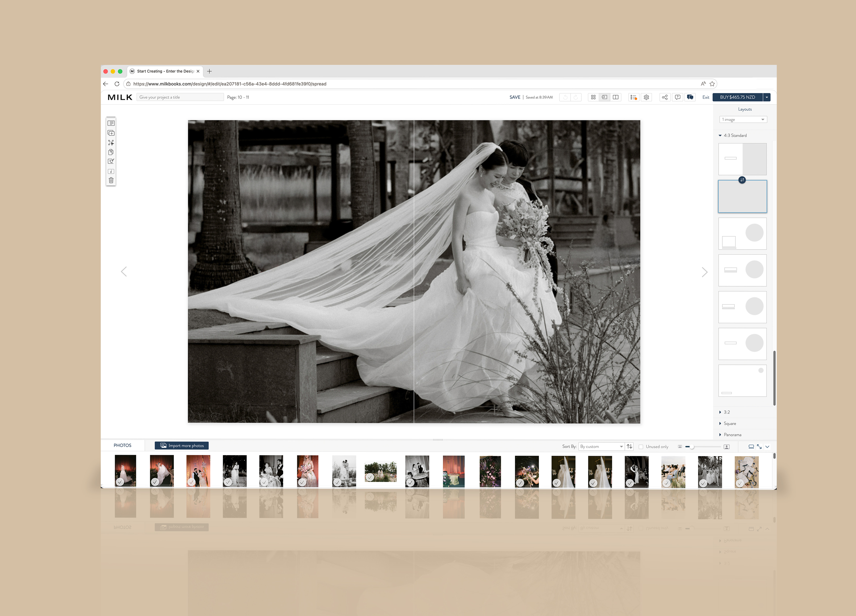Click the browser address bar URL

point(230,84)
